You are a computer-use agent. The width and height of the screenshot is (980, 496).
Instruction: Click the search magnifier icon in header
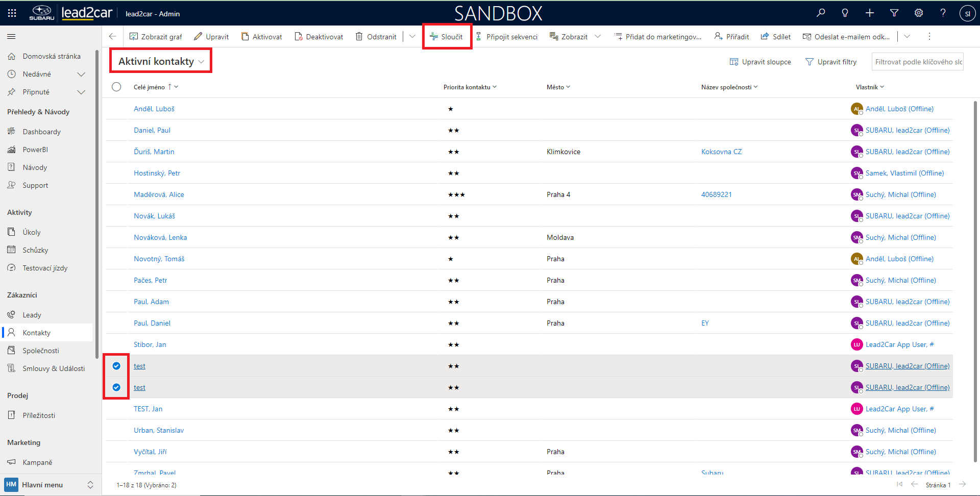click(821, 13)
